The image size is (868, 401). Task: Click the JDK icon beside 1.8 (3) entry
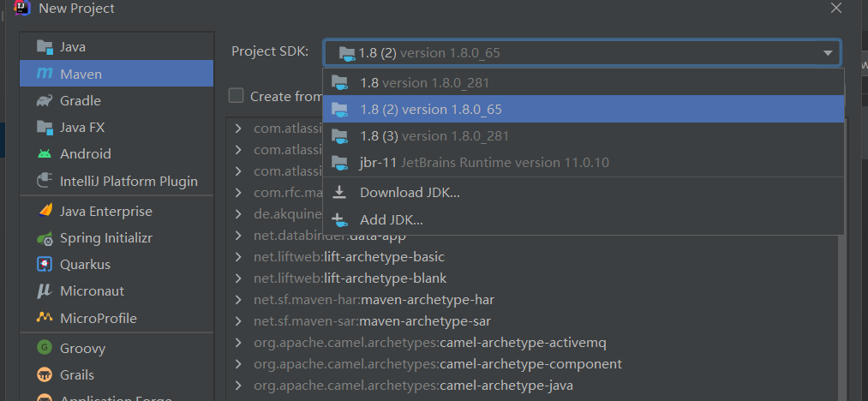tap(339, 135)
